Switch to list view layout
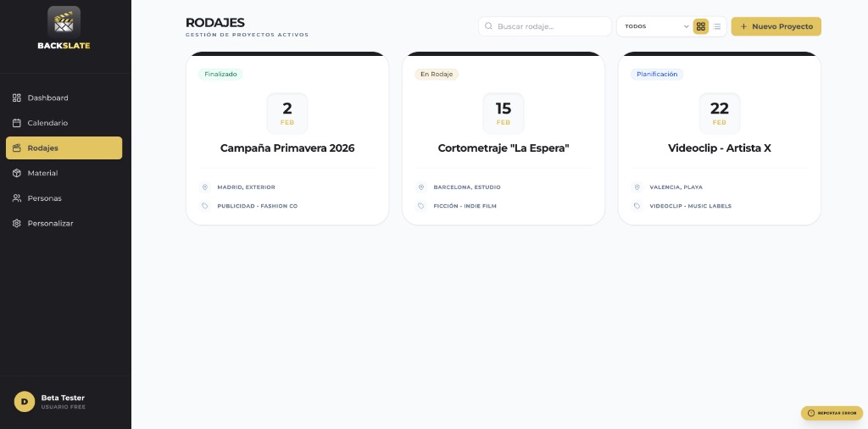868x429 pixels. click(x=717, y=26)
